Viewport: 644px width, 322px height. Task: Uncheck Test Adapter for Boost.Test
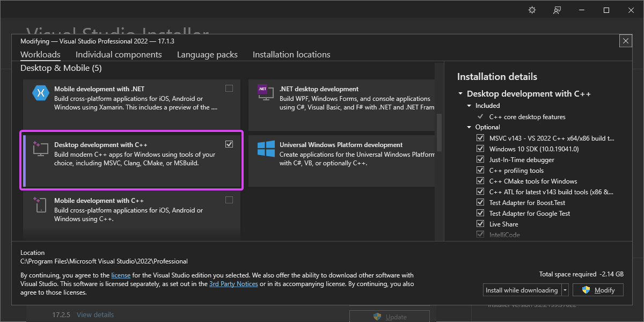pyautogui.click(x=480, y=202)
